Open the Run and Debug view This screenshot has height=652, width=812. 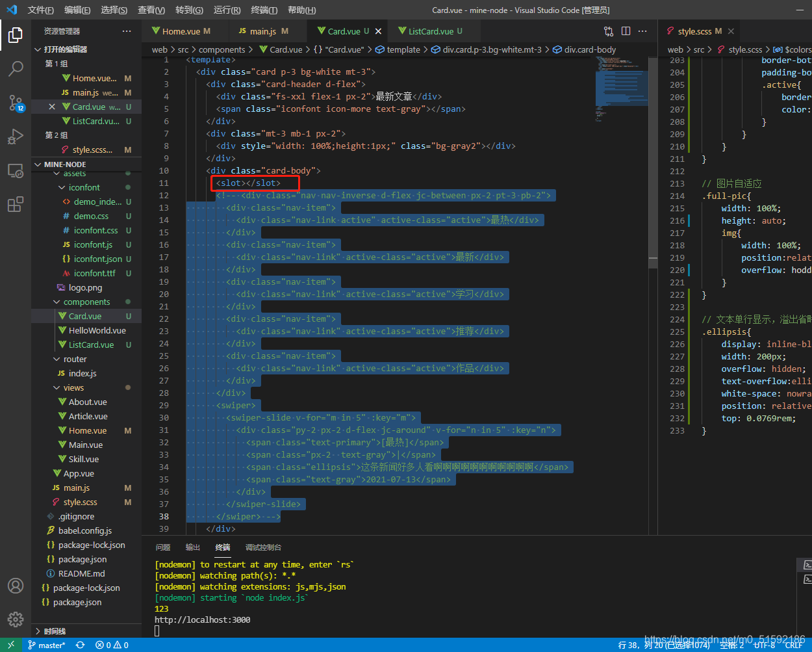pos(16,137)
